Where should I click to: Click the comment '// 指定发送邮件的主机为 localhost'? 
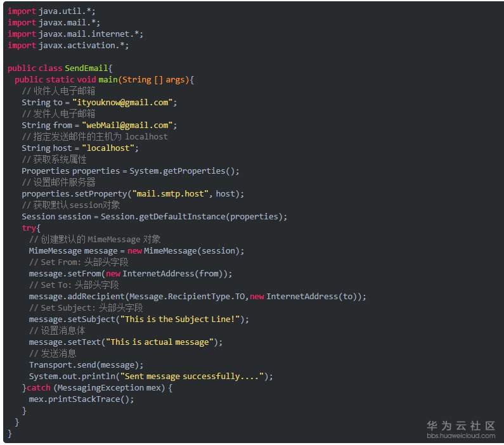[x=94, y=137]
